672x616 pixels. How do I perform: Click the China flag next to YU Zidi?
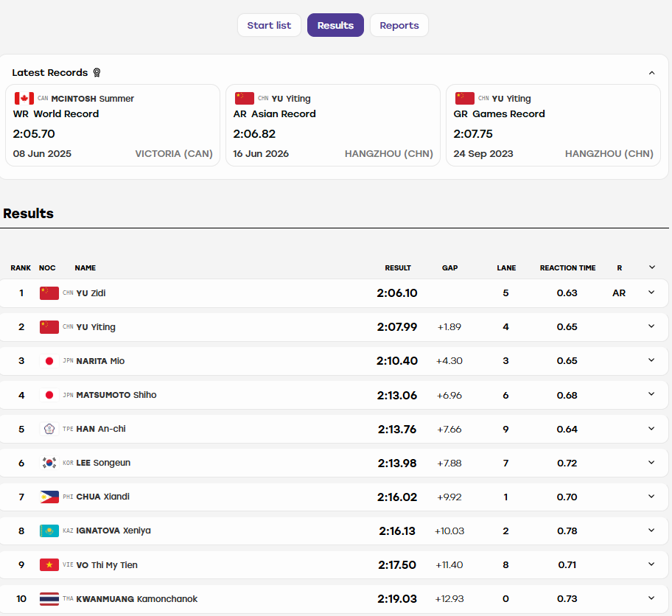click(49, 293)
